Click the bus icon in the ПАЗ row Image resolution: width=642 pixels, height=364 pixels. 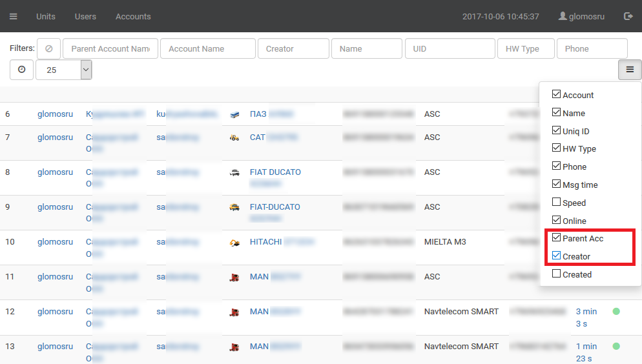[x=234, y=114]
